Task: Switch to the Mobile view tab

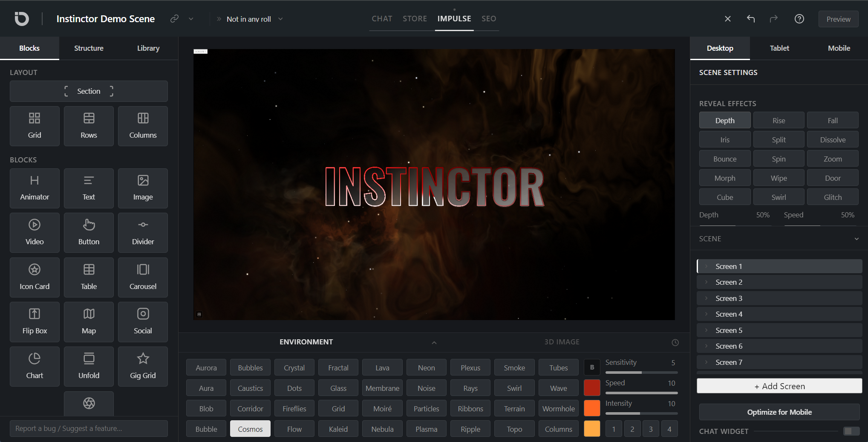Action: tap(839, 48)
